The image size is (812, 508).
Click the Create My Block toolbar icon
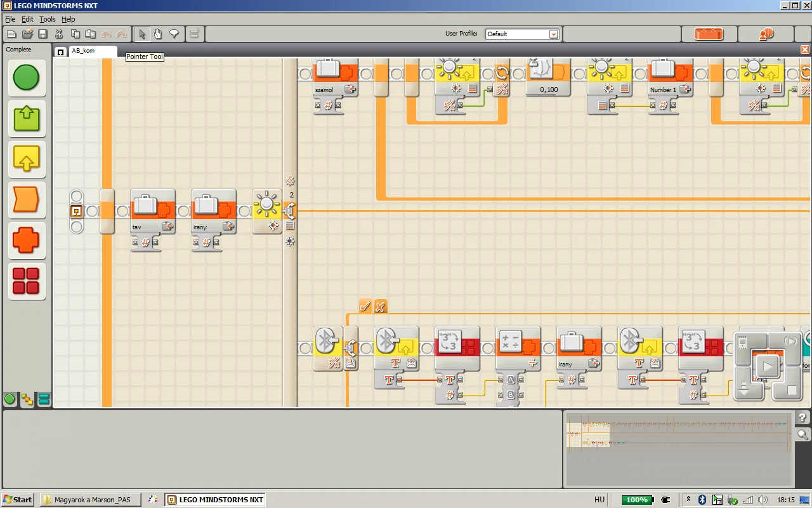click(194, 34)
